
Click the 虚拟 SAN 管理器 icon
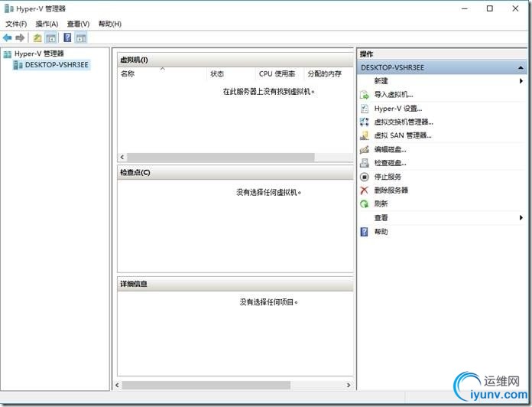point(364,135)
